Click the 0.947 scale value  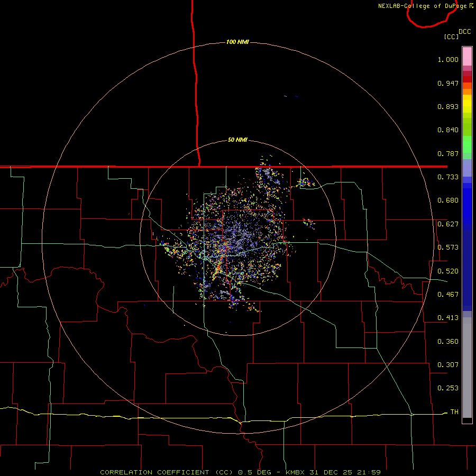(448, 83)
